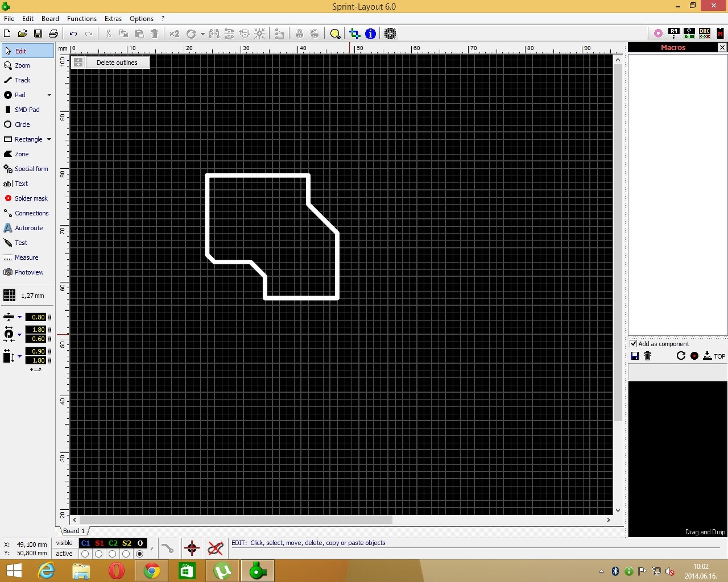Set C2 as the active layer

tap(113, 554)
